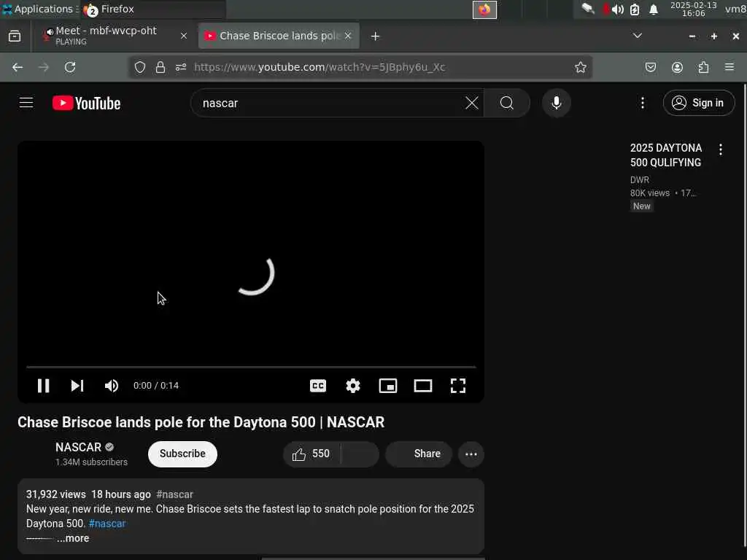Click the video progress bar
747x560 pixels.
251,367
